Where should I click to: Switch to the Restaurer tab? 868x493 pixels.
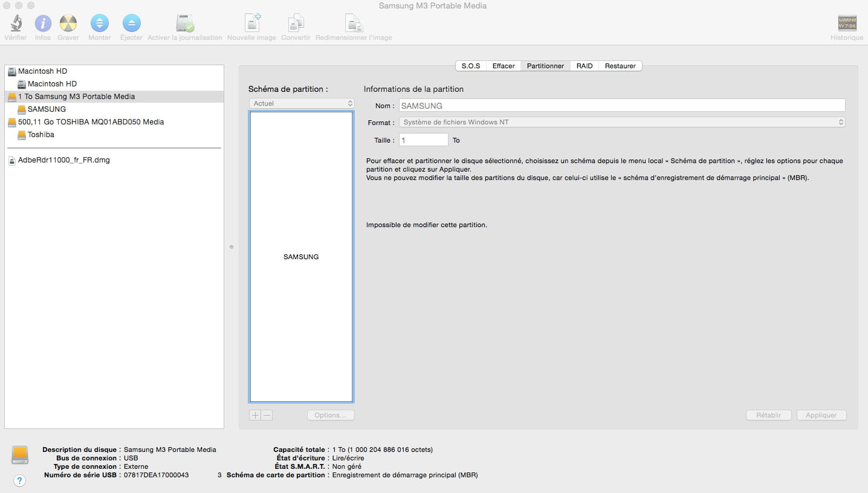620,66
